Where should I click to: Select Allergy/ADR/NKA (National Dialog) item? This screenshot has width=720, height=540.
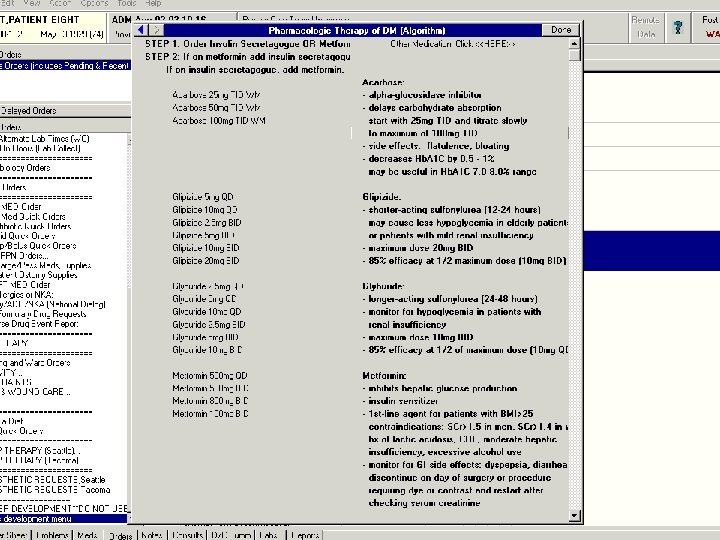click(x=53, y=304)
